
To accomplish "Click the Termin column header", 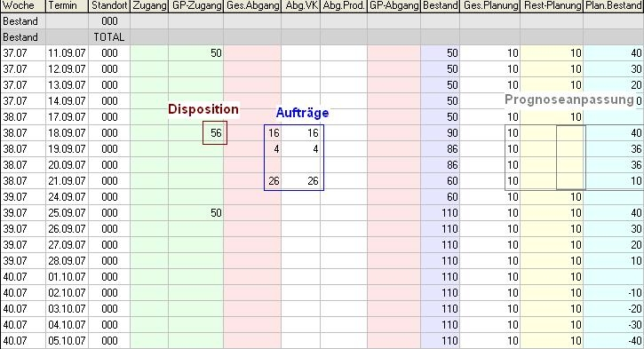I will click(67, 5).
